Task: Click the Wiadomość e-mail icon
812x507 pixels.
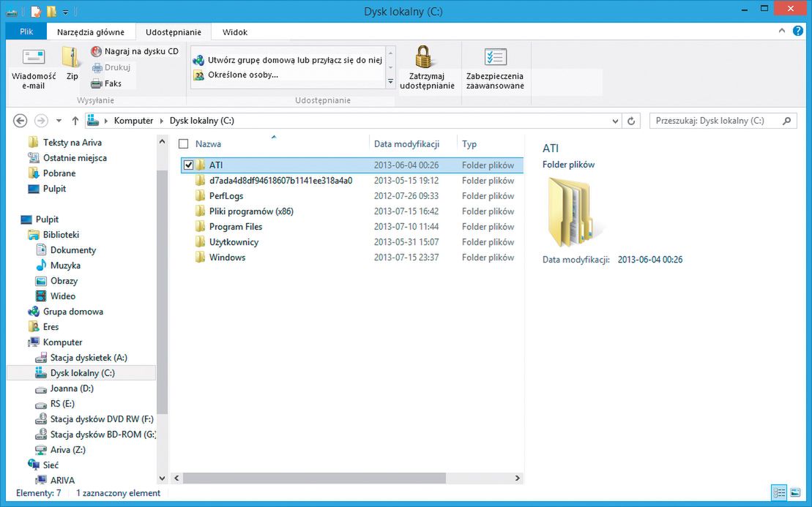Action: (34, 57)
